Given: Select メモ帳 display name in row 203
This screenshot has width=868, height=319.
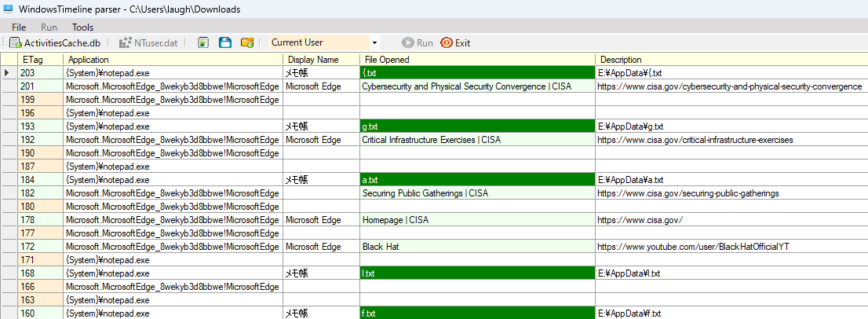Looking at the screenshot, I should tap(322, 72).
